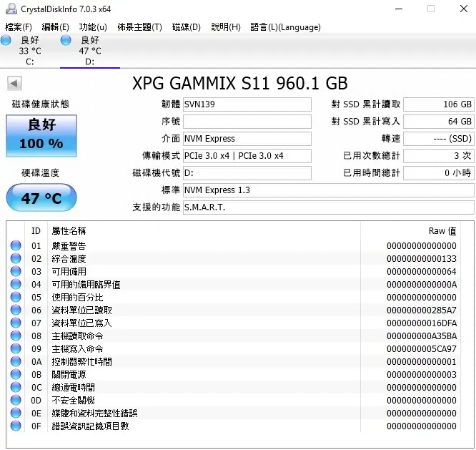
Task: Click status orb of attribute 09 主機寫入命令
Action: (x=16, y=348)
